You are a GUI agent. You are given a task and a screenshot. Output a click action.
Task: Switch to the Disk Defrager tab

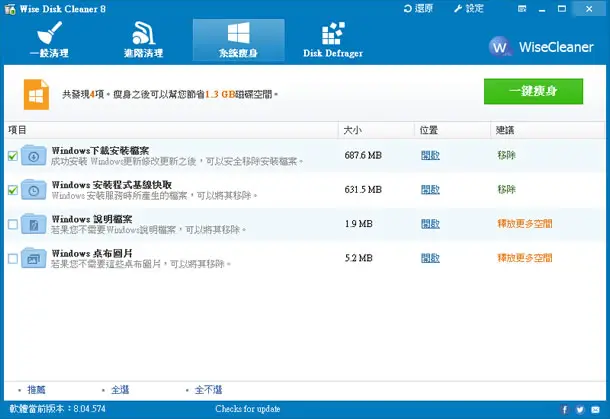click(333, 40)
